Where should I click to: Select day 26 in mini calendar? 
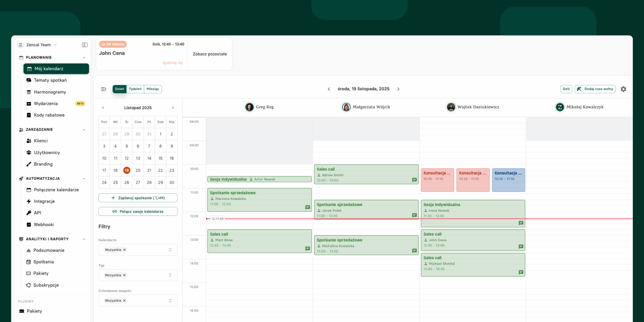tap(127, 182)
